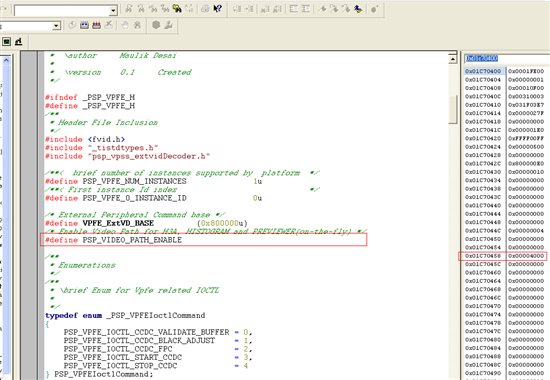
Task: Click memory value 0x000001E0
Action: [x=526, y=130]
